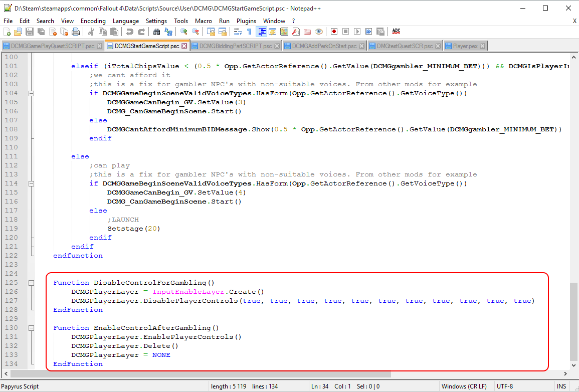Click the Save recorded macro icon
Screen dimensions: 579x392
click(380, 32)
